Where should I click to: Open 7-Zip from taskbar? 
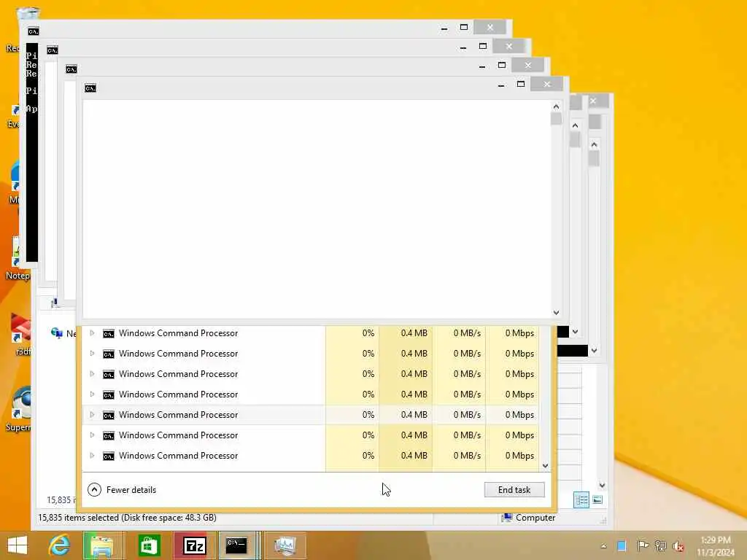tap(194, 545)
